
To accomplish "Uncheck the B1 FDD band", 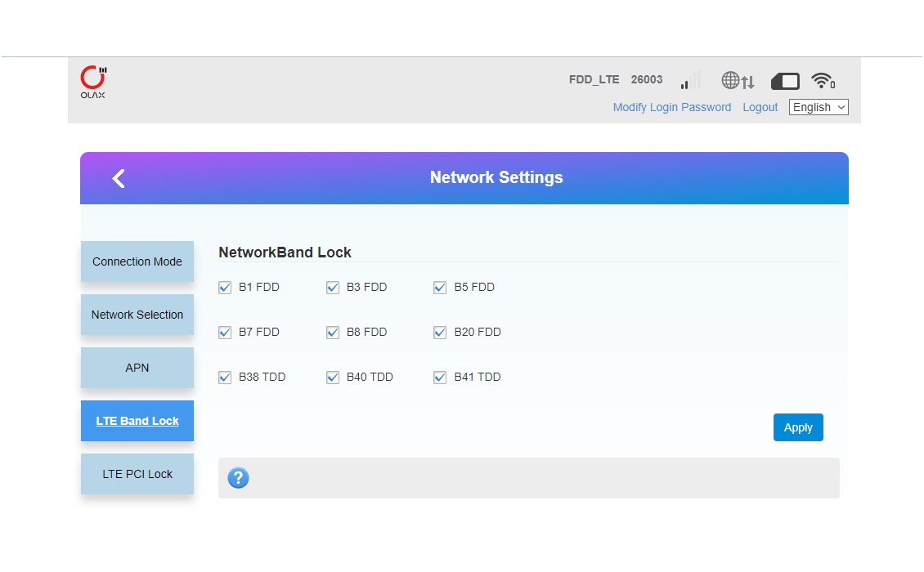I will click(x=225, y=288).
